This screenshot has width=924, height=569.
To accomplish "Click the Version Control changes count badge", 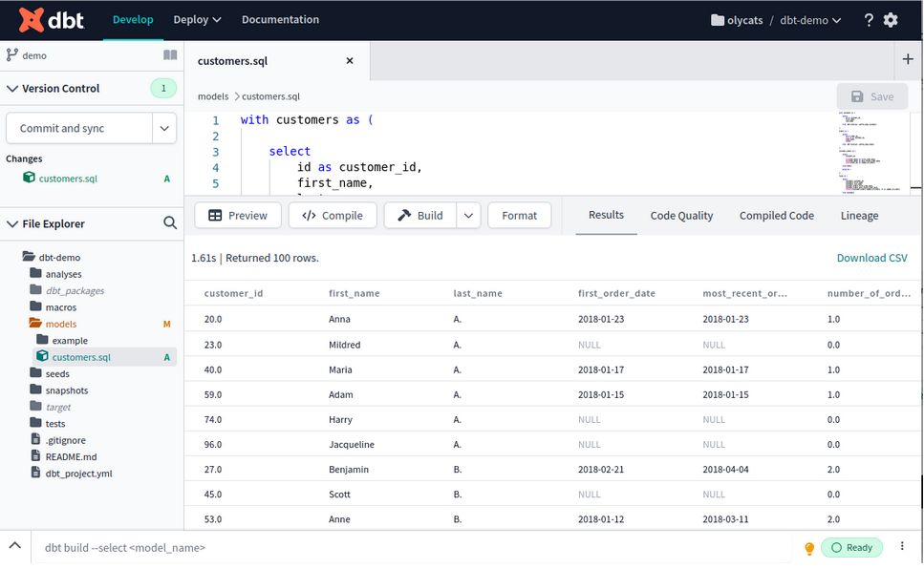I will (163, 89).
